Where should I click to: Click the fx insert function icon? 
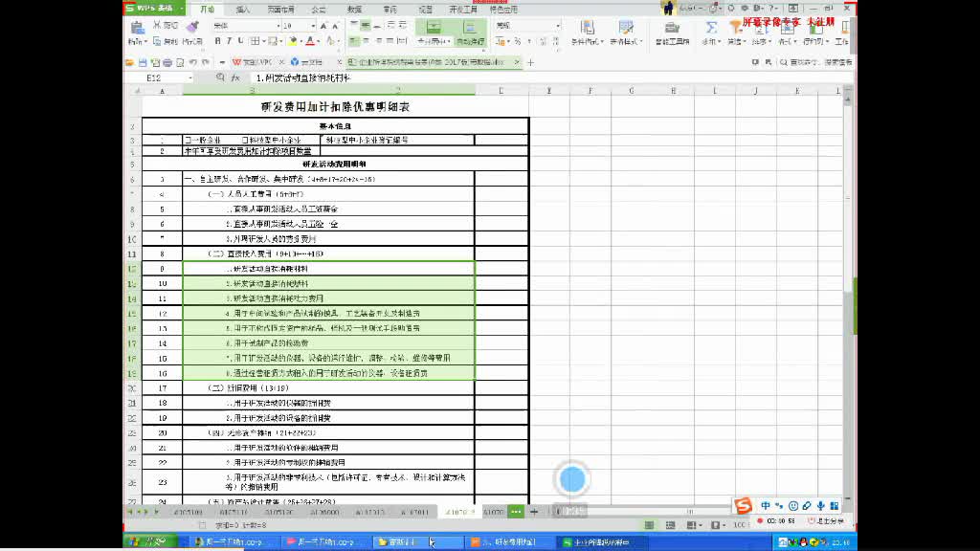(x=236, y=77)
